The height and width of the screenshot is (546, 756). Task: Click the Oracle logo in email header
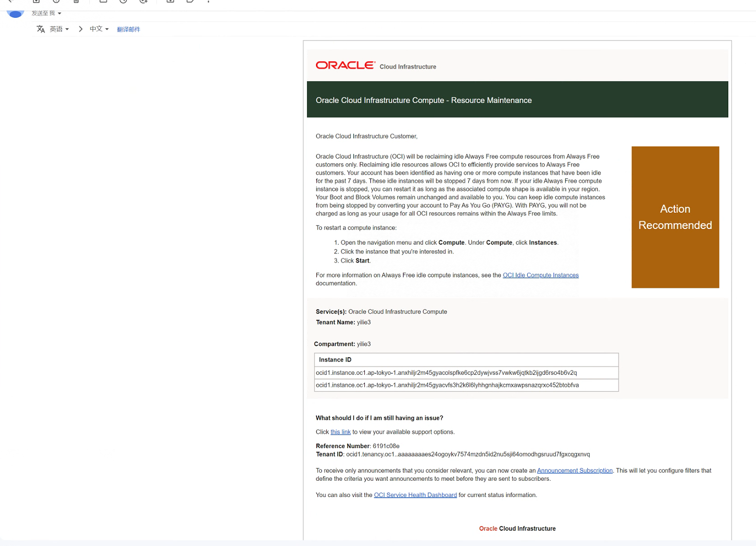tap(345, 65)
